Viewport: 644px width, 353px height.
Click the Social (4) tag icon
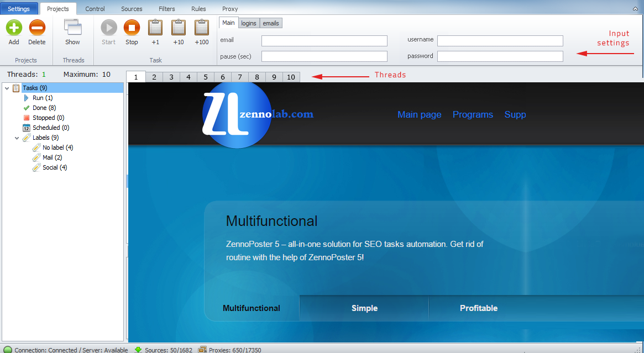click(x=36, y=167)
